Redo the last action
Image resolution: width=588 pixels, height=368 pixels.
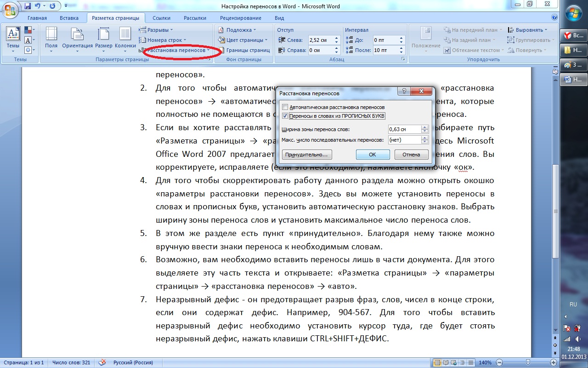pos(52,6)
